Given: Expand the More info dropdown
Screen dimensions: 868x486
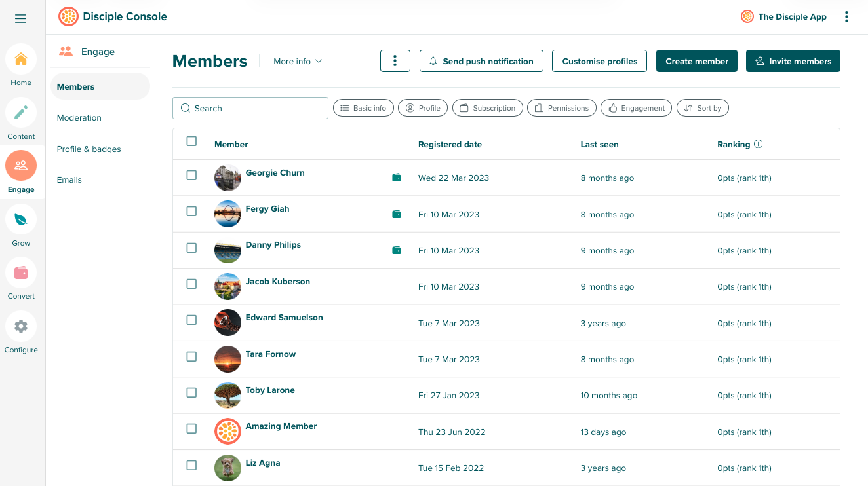Looking at the screenshot, I should 298,61.
